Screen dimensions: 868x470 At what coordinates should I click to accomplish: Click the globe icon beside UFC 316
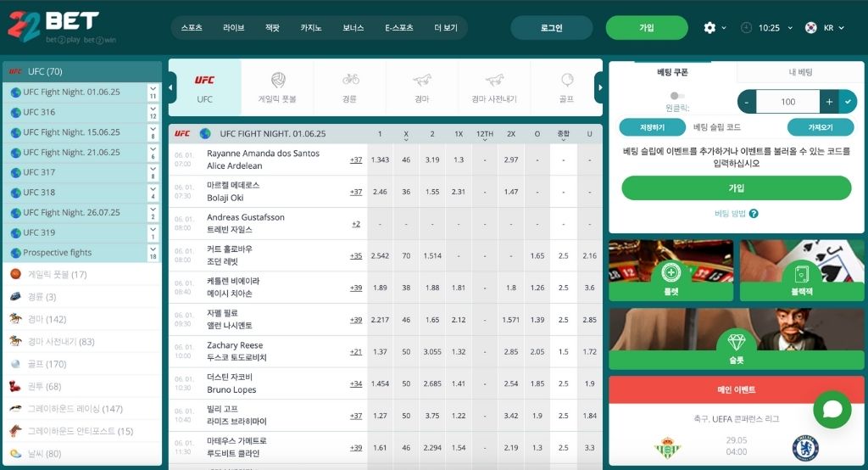(15, 113)
